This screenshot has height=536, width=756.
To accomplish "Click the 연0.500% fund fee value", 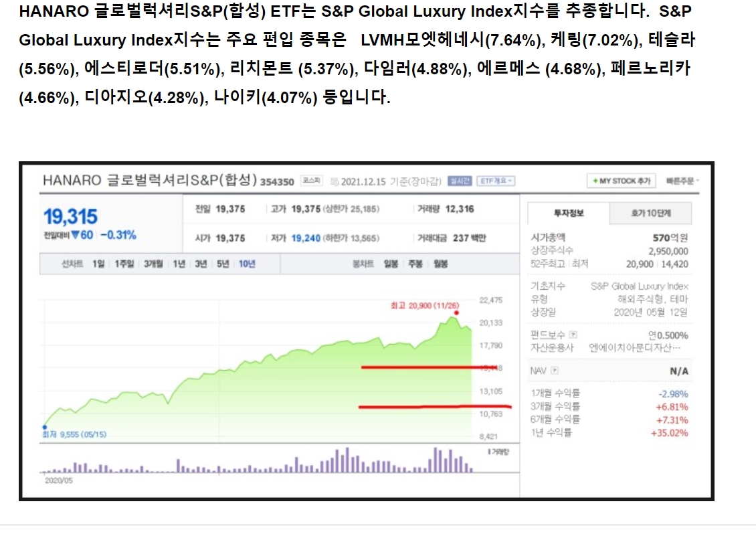I will tap(668, 335).
